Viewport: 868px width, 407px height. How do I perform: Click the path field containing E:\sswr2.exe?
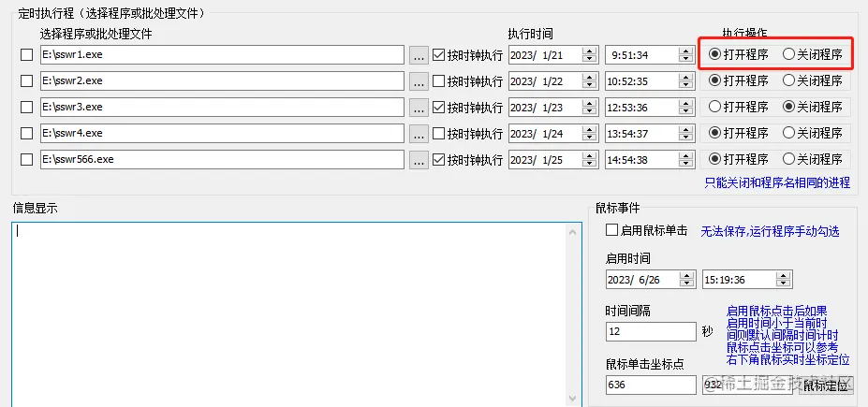[222, 80]
